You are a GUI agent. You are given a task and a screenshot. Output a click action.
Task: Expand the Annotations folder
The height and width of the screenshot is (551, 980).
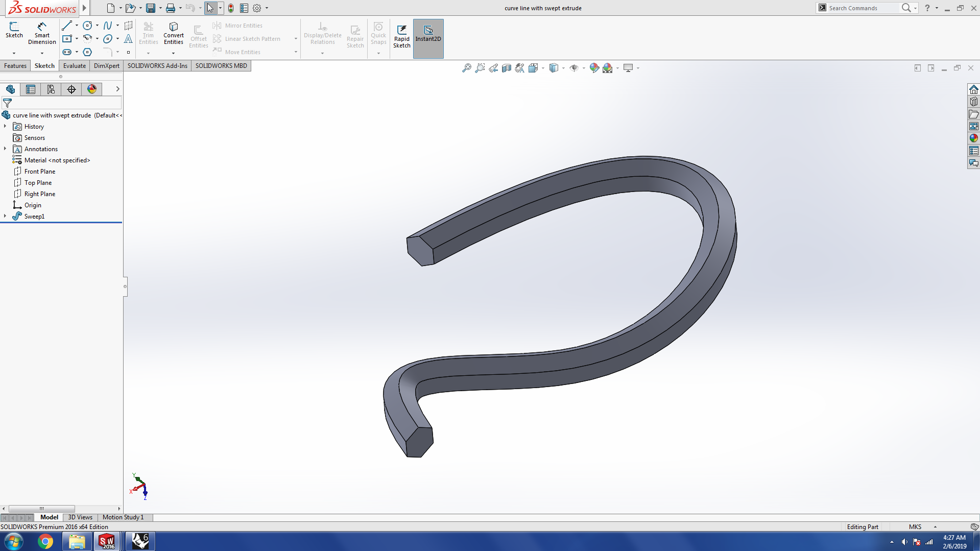coord(5,149)
